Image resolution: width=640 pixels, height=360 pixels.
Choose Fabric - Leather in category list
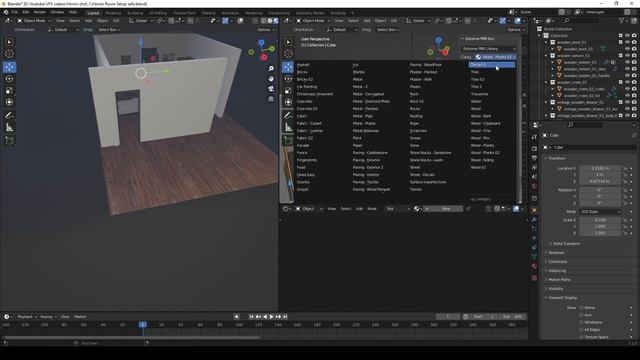pyautogui.click(x=310, y=131)
